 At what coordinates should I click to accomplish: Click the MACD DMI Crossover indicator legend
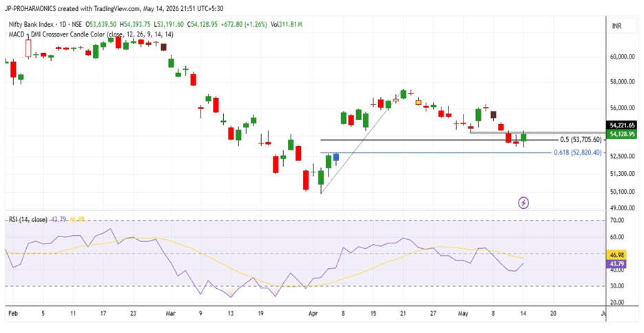click(91, 34)
